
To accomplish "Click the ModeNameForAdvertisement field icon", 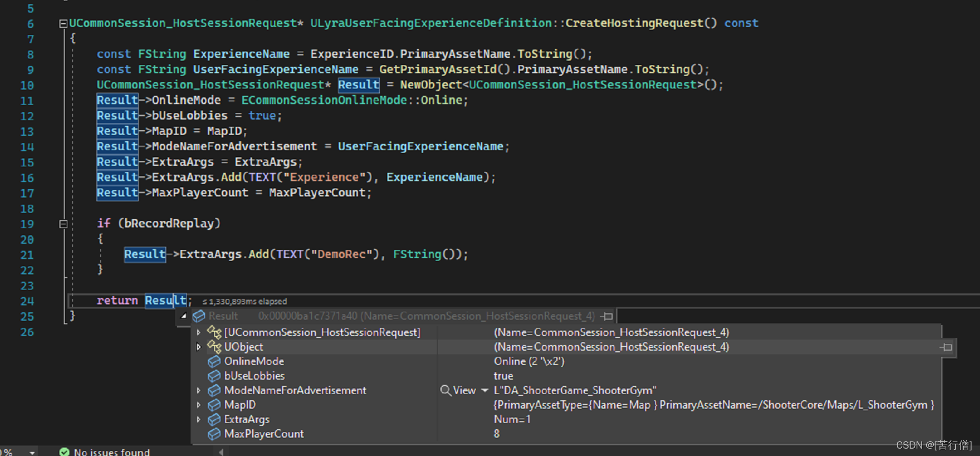I will [x=214, y=390].
